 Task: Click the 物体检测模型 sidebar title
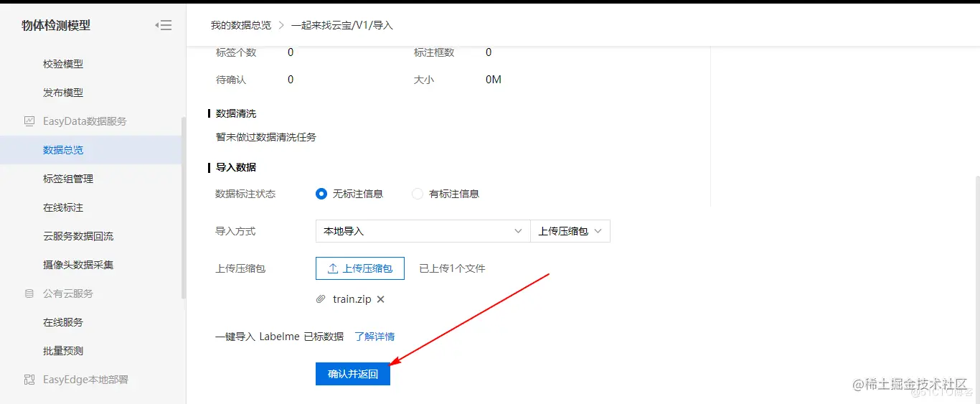click(x=56, y=25)
